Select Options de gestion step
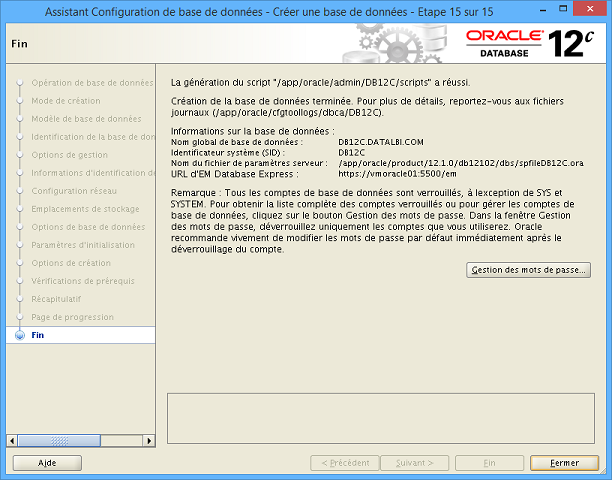 tap(69, 155)
